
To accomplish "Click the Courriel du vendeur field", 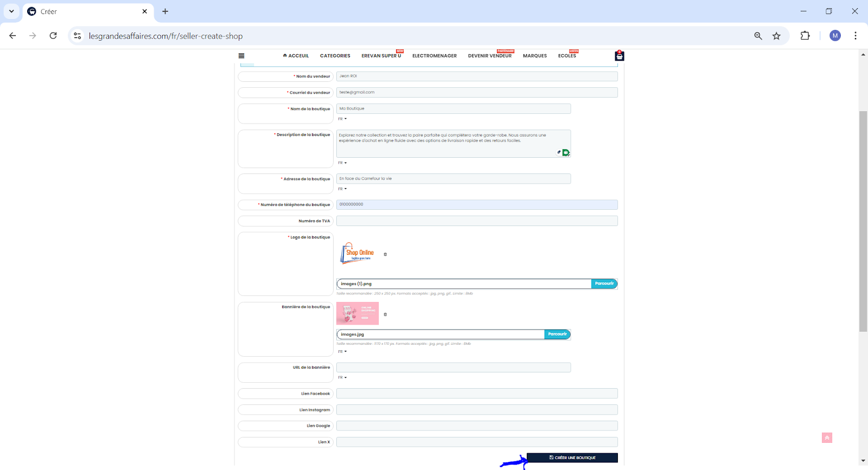I will pos(477,92).
